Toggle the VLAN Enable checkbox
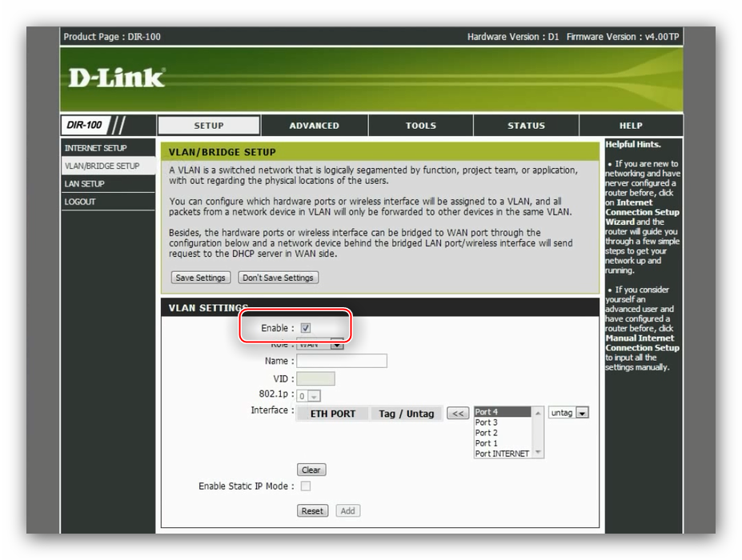 306,328
